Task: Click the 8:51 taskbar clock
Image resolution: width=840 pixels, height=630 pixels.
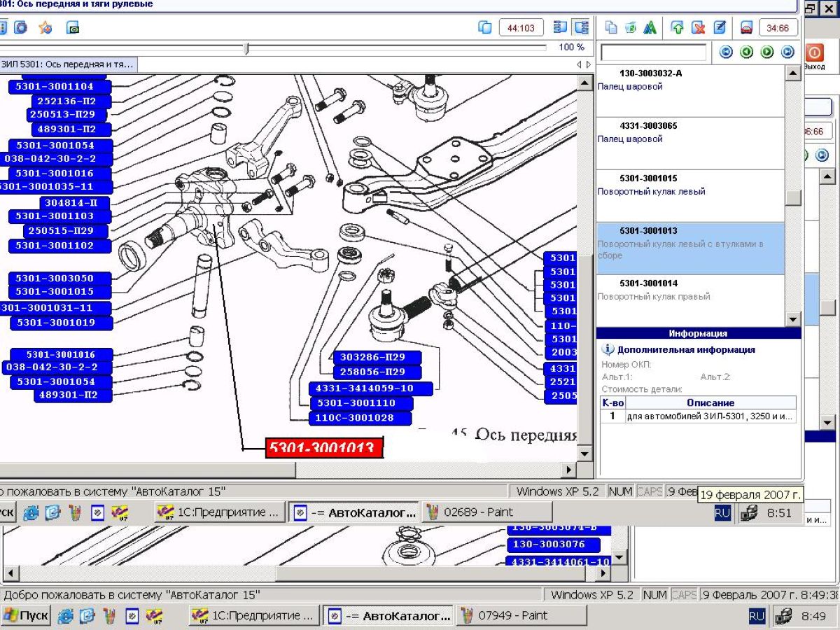Action: coord(779,512)
